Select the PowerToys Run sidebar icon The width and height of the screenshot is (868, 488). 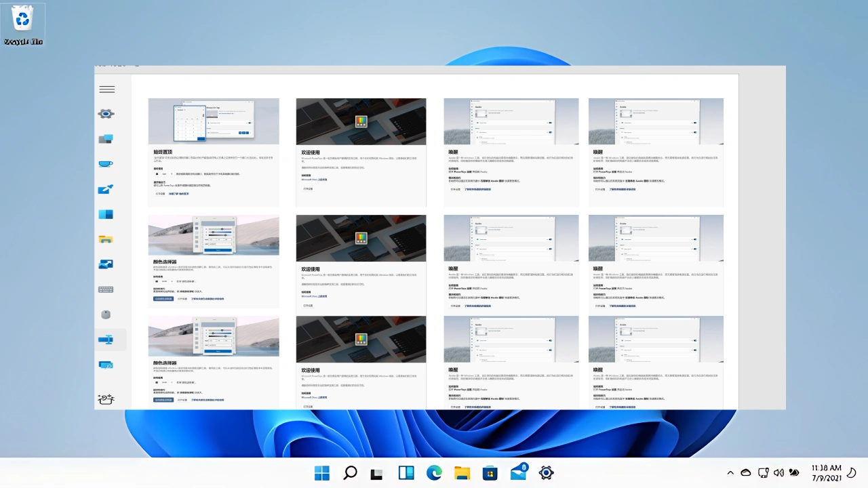pos(106,365)
